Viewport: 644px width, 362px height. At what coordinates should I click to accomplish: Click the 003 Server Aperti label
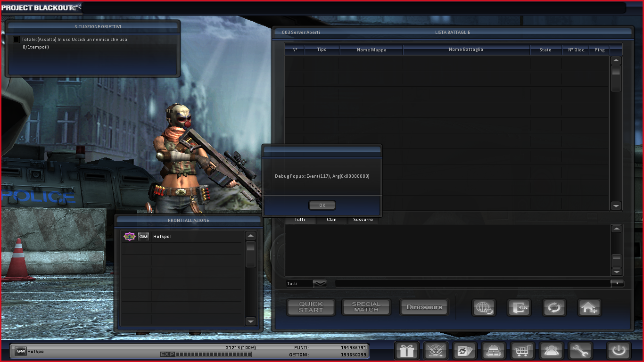click(301, 33)
